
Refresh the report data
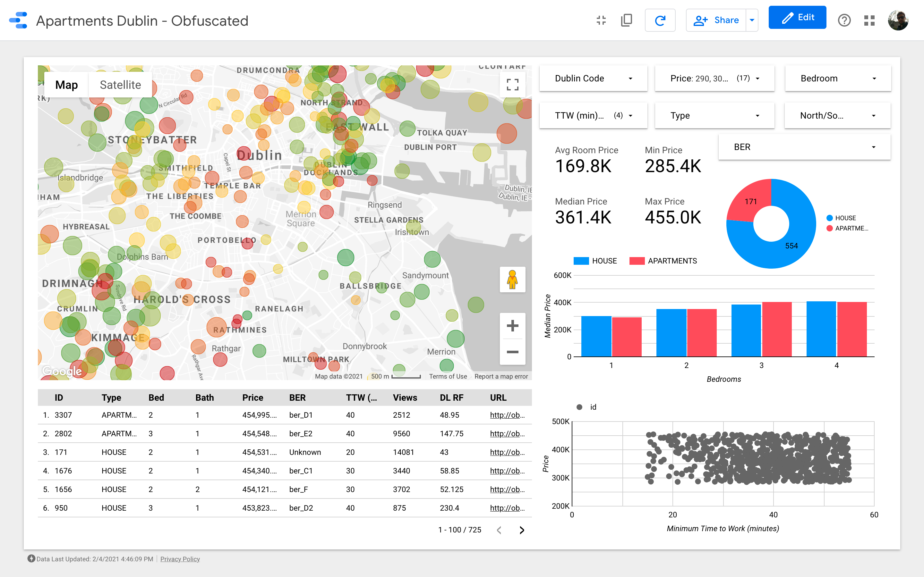(660, 20)
